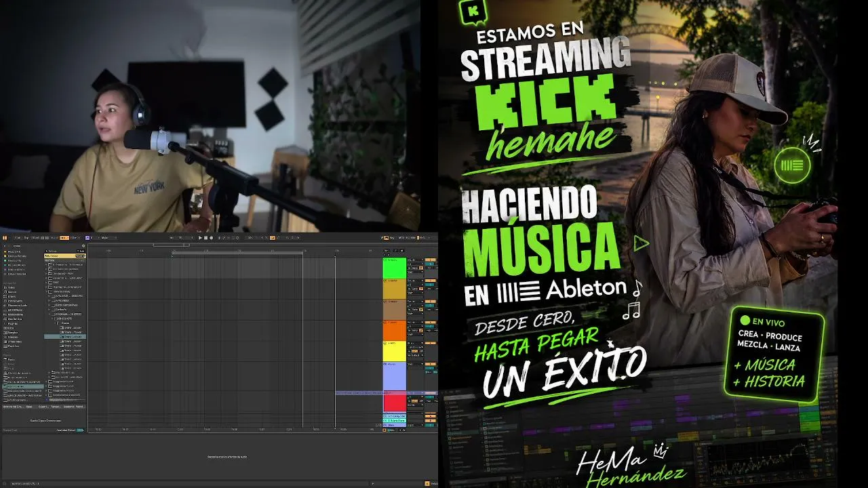Select the Main track header
The image size is (868, 488).
coord(395,425)
